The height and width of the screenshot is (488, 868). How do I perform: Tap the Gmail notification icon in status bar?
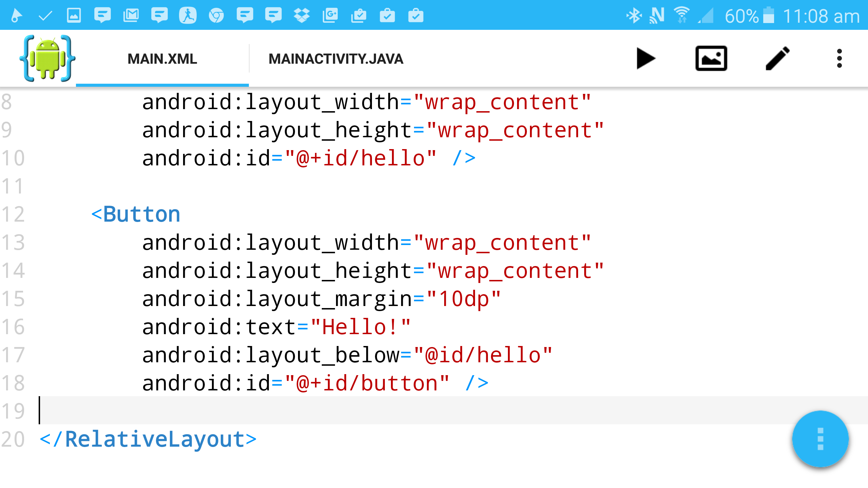pos(131,16)
